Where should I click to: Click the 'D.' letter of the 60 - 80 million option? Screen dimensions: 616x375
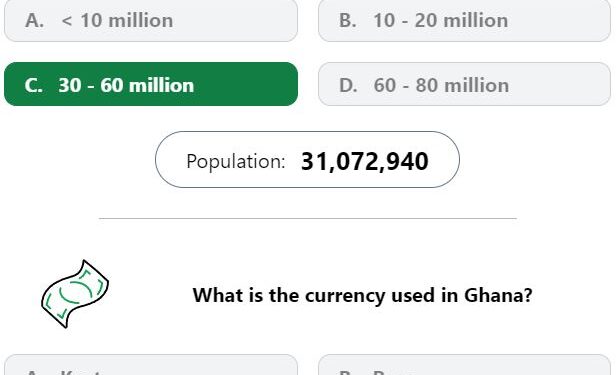click(348, 85)
